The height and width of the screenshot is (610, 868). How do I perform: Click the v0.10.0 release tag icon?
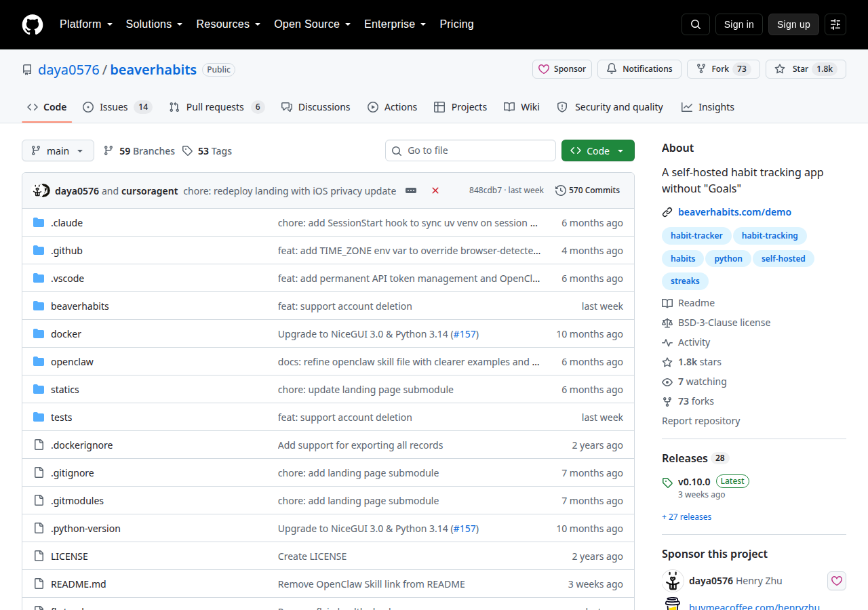pos(667,483)
